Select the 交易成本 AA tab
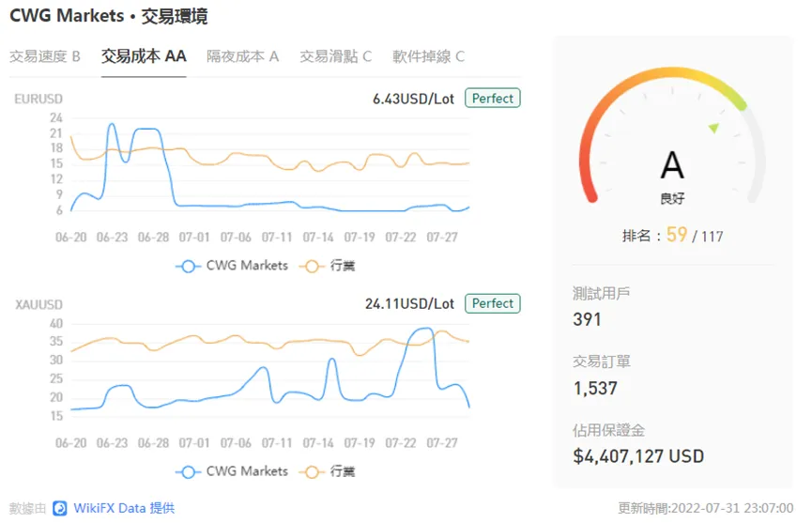This screenshot has width=812, height=523. [x=144, y=56]
